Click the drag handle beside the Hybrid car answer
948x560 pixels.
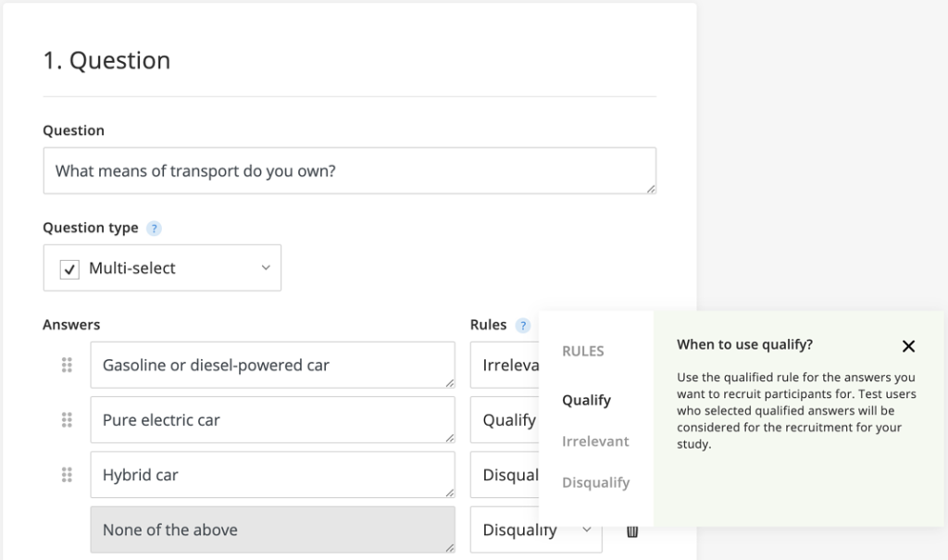tap(66, 474)
